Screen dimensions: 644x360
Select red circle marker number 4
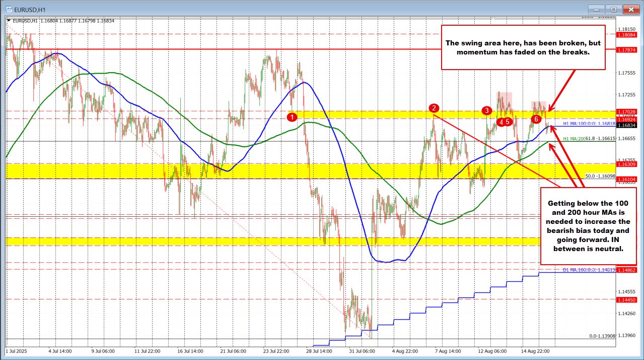[500, 122]
